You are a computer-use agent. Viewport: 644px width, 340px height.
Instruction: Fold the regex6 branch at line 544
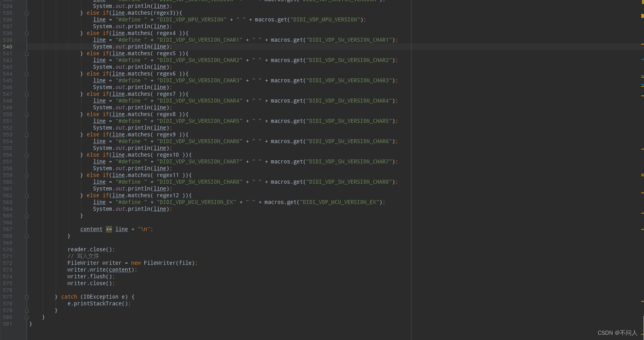(x=27, y=74)
